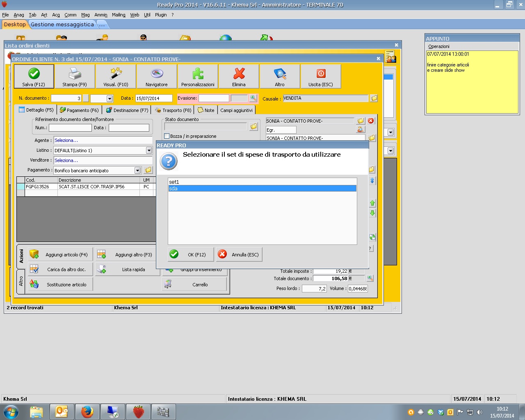This screenshot has width=525, height=420.
Task: Select the Azioni vertical tab
Action: tap(21, 256)
